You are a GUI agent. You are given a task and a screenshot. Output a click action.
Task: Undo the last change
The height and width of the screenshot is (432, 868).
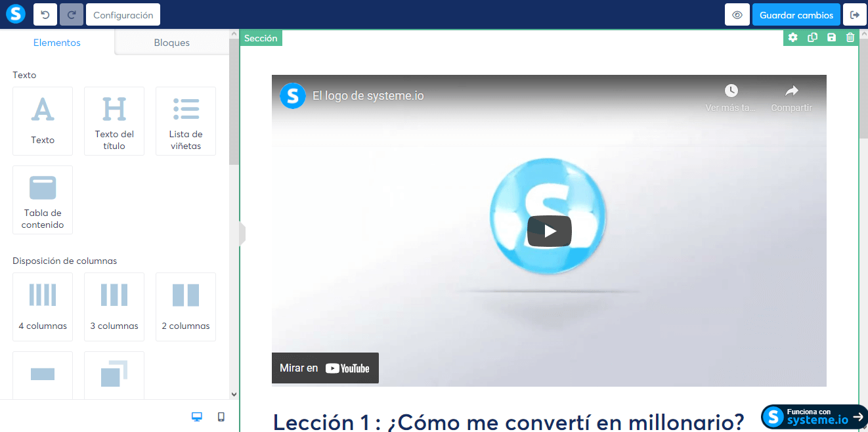click(x=45, y=14)
